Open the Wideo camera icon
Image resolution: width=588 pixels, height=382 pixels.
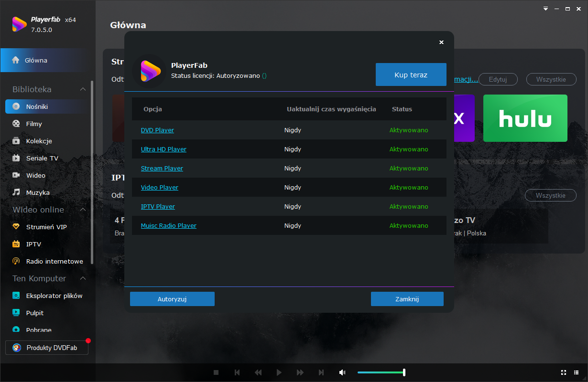[16, 175]
